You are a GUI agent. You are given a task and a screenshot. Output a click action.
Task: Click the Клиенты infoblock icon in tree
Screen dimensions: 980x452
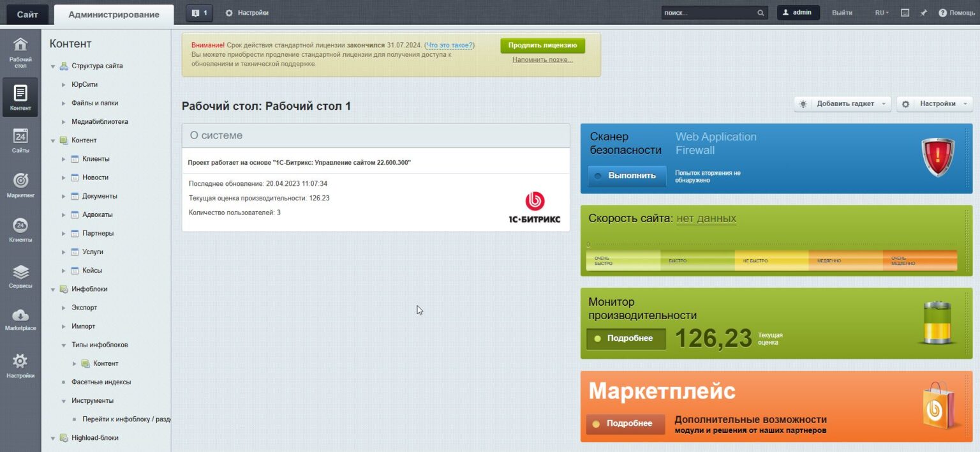(x=75, y=159)
